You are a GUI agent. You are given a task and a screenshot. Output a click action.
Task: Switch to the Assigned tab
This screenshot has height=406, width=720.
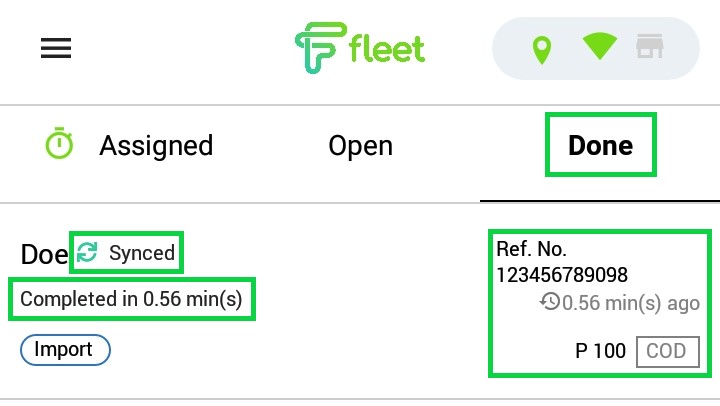(156, 146)
